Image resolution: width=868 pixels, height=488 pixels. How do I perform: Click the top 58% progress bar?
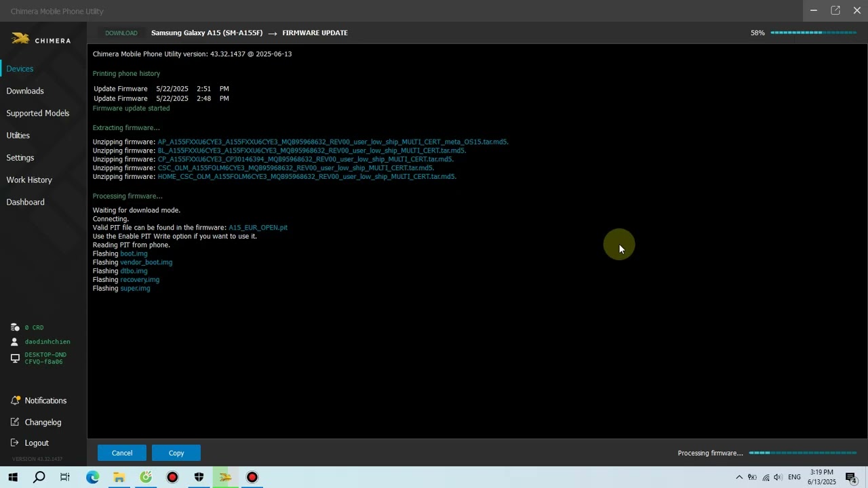(814, 33)
